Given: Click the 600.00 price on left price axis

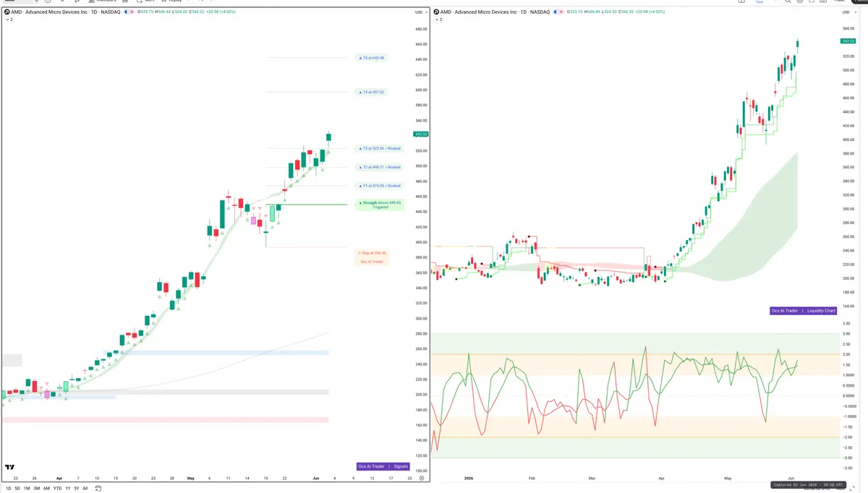Looking at the screenshot, I should [x=420, y=90].
